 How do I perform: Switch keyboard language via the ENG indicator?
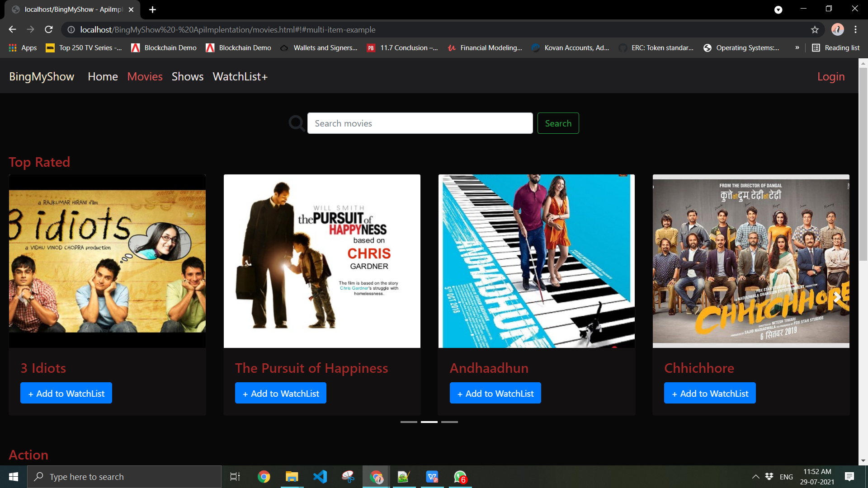[x=786, y=476]
